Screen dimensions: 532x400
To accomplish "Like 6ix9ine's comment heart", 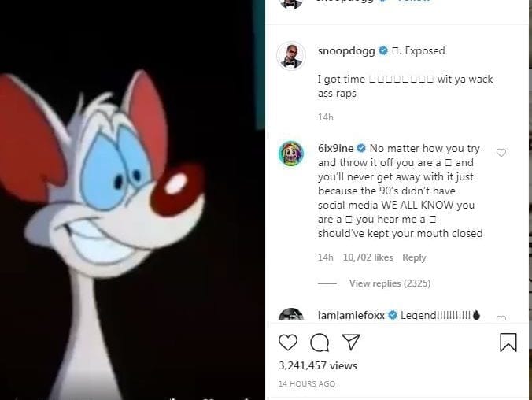I will (x=501, y=153).
